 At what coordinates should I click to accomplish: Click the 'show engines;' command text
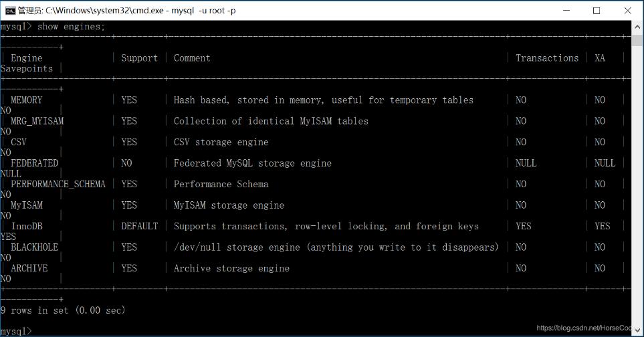[x=70, y=26]
